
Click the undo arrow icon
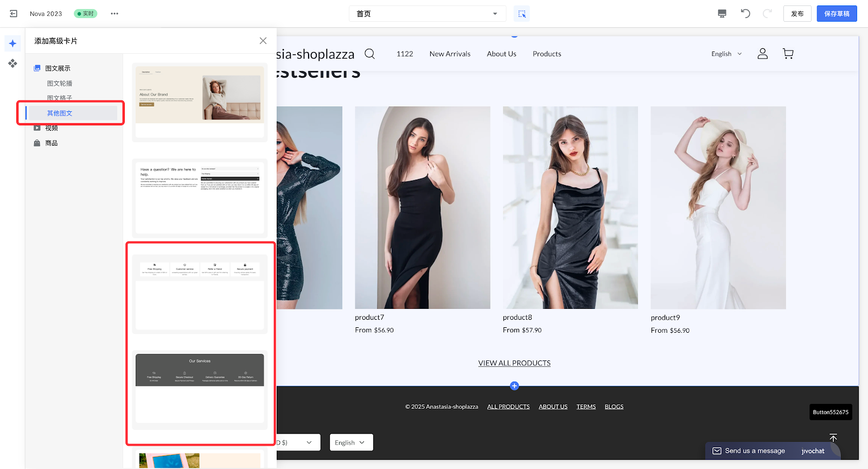745,14
